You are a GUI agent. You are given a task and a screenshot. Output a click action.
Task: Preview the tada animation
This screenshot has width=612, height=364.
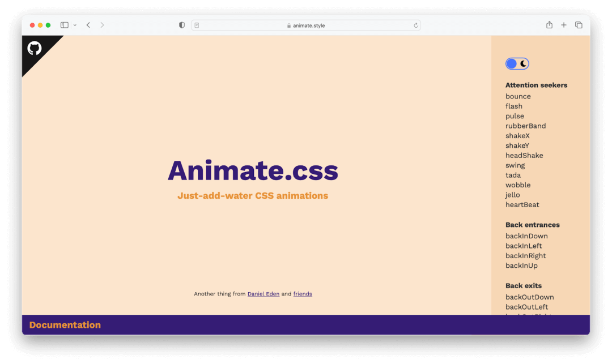513,175
